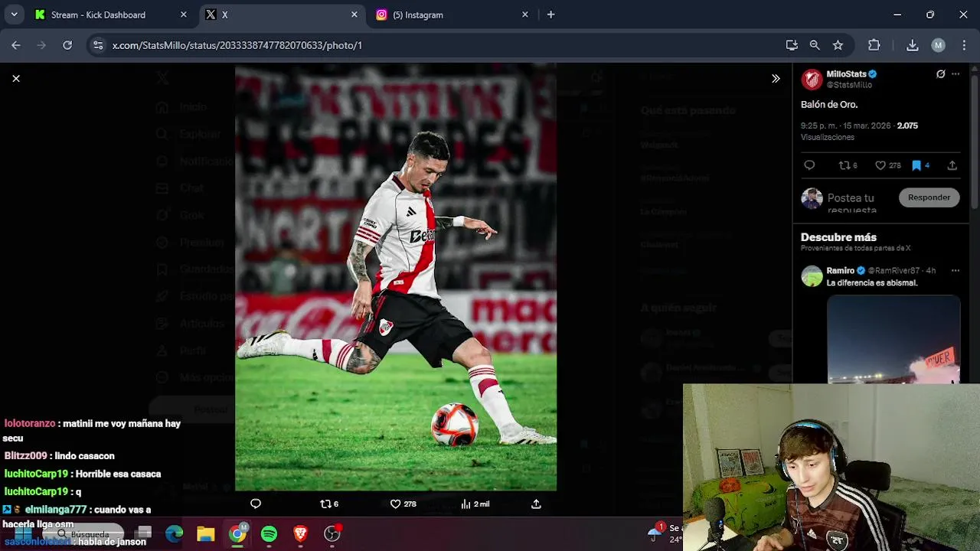Viewport: 980px width, 551px height.
Task: Open the view stats icon under the photo
Action: pyautogui.click(x=465, y=504)
